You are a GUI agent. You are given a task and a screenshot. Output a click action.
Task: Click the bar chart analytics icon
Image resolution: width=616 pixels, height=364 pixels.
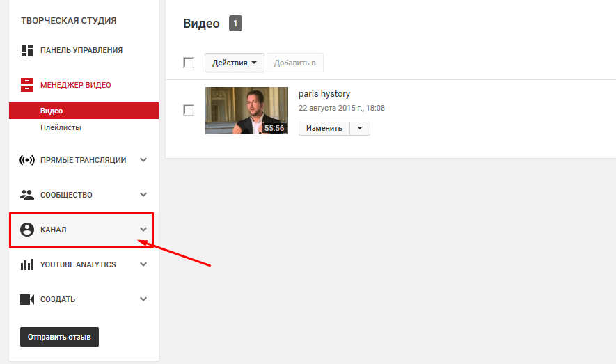click(x=27, y=264)
